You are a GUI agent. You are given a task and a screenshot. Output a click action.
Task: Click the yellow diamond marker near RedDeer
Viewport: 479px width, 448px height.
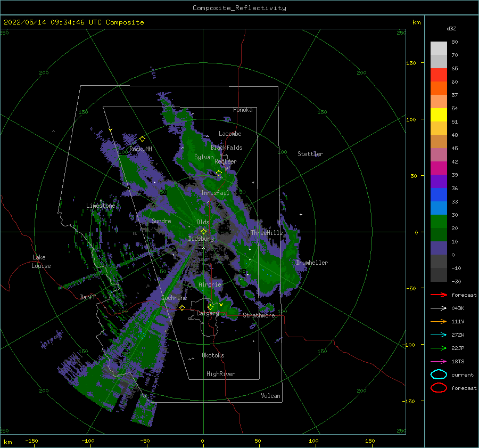pos(219,173)
